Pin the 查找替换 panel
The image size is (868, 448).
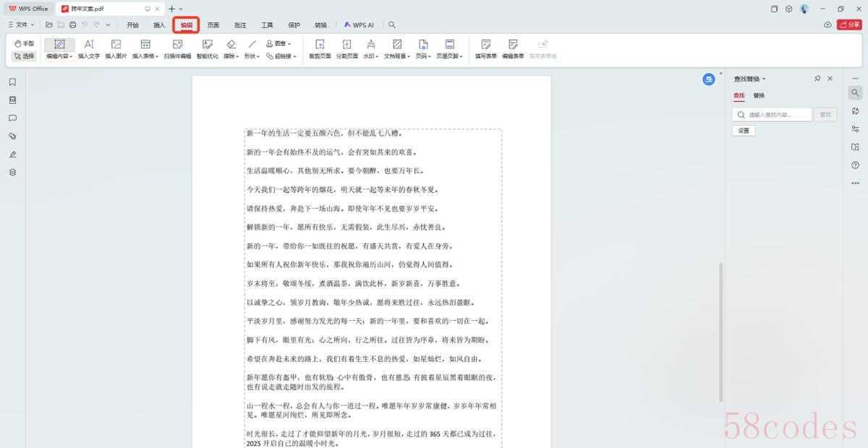(817, 79)
